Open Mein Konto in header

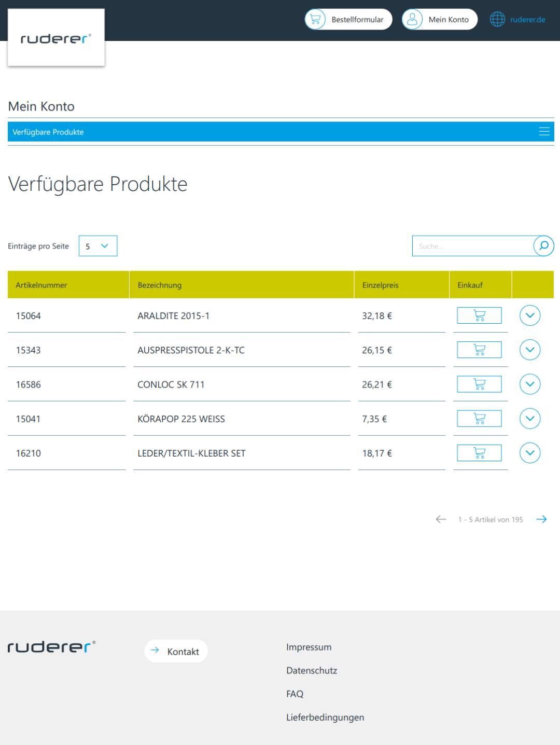tap(440, 19)
